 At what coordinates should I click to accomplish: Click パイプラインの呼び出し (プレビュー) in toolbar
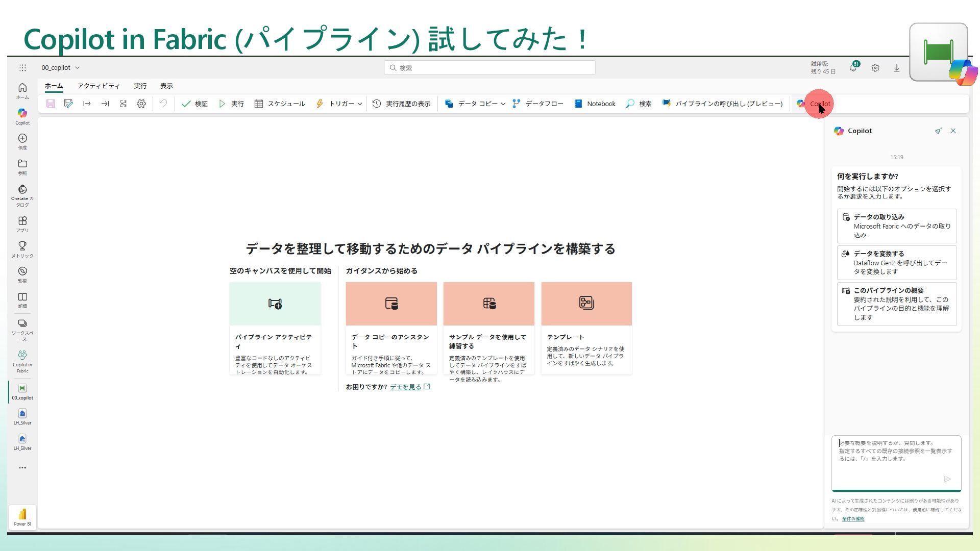point(722,104)
